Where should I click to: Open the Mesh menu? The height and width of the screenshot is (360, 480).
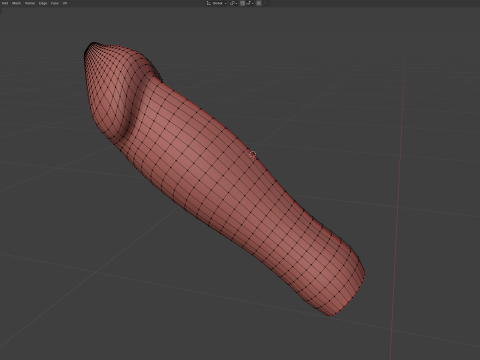[x=16, y=3]
